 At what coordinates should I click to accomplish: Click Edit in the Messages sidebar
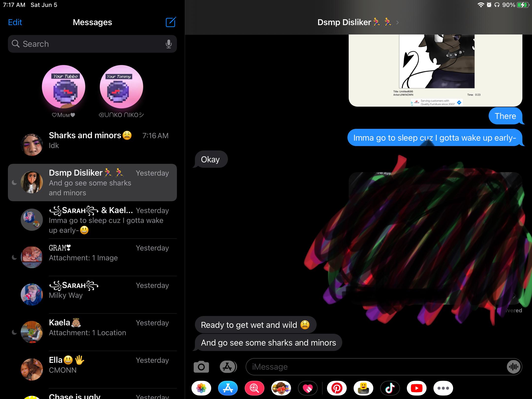[x=15, y=22]
